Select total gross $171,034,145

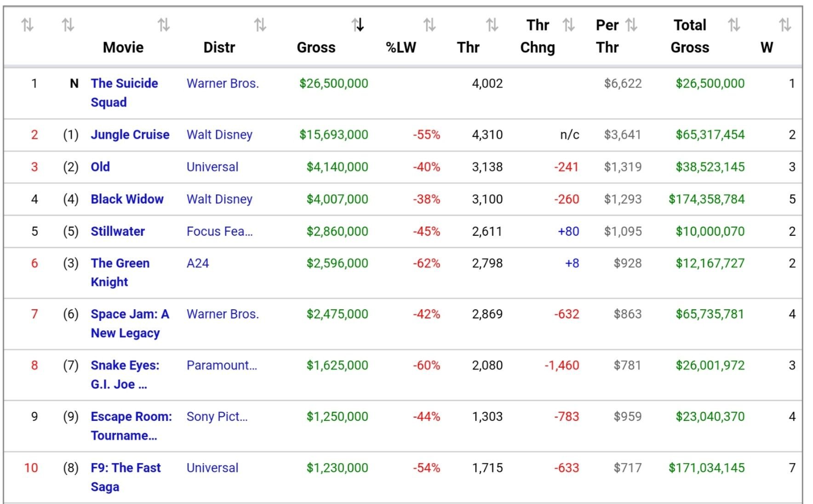click(x=707, y=468)
